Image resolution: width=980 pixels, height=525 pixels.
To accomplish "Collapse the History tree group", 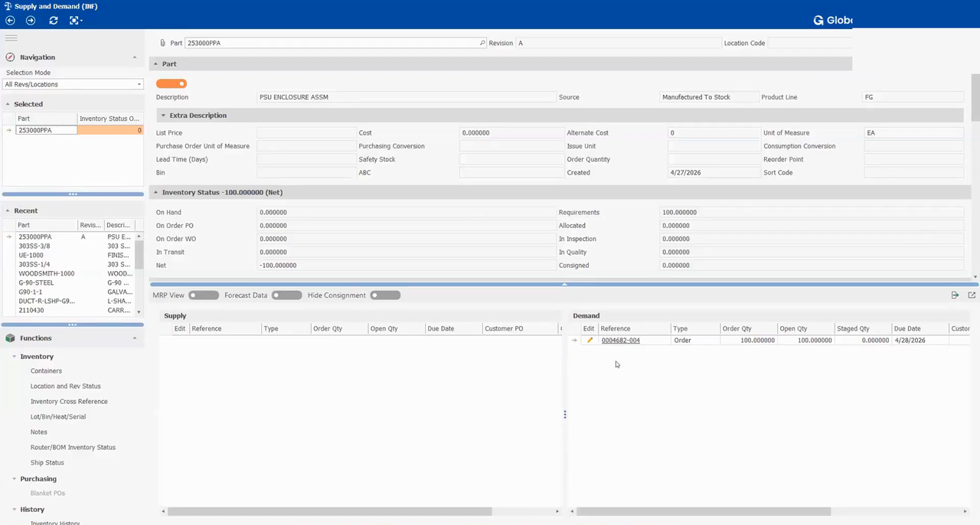I will [x=15, y=510].
